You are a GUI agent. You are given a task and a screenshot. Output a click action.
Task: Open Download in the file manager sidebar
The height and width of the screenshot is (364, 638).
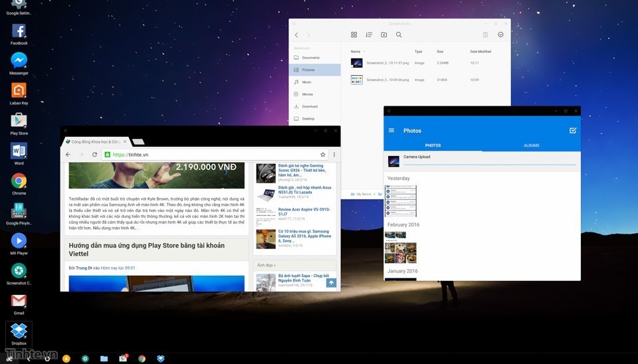(315, 106)
